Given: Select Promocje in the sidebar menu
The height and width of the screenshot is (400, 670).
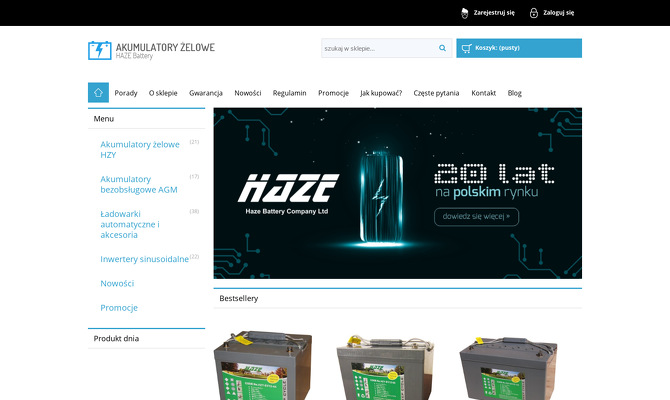Looking at the screenshot, I should click(119, 308).
